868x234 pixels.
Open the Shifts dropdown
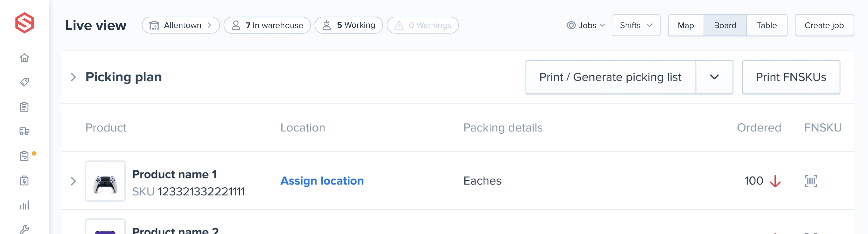[636, 25]
